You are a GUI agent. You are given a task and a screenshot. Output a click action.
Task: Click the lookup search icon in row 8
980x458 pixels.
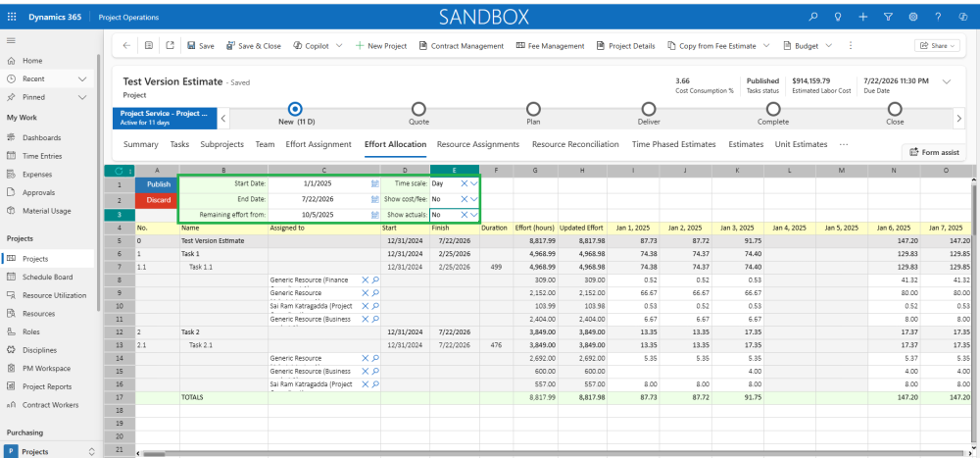(375, 280)
